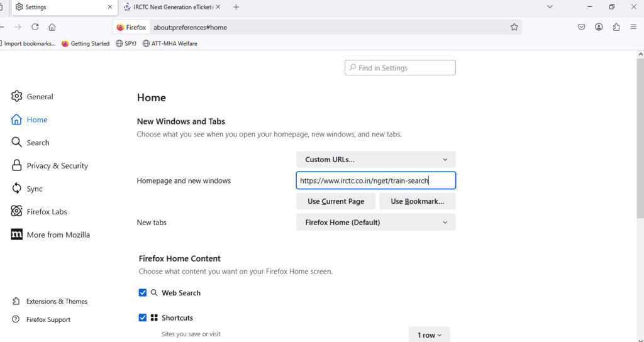
Task: Open a new tab with plus icon
Action: click(x=236, y=7)
